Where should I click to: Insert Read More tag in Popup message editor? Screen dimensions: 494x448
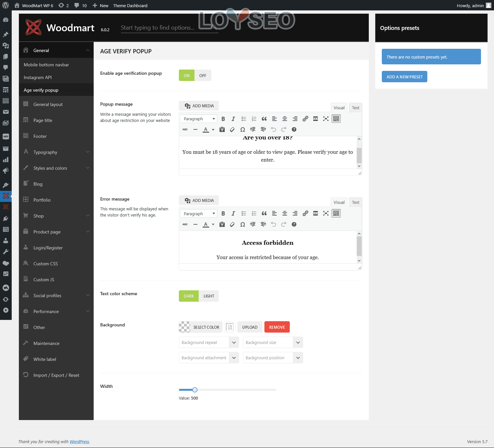click(315, 119)
